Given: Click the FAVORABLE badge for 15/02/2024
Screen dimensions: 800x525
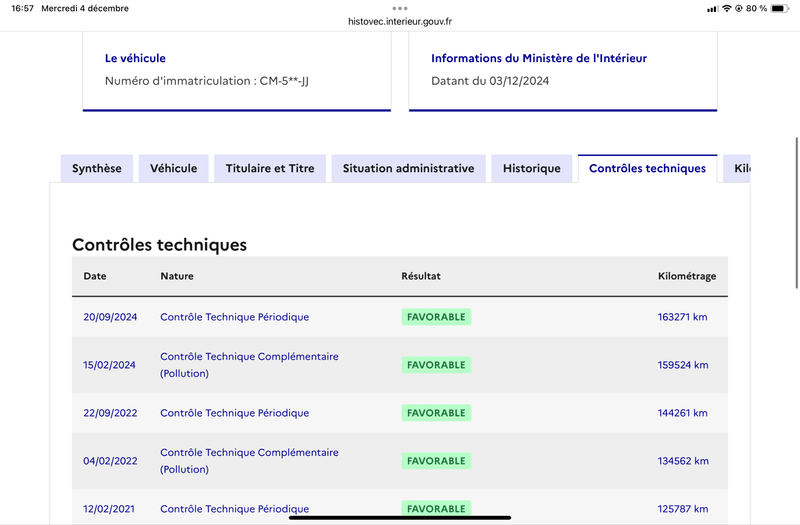Looking at the screenshot, I should point(436,365).
